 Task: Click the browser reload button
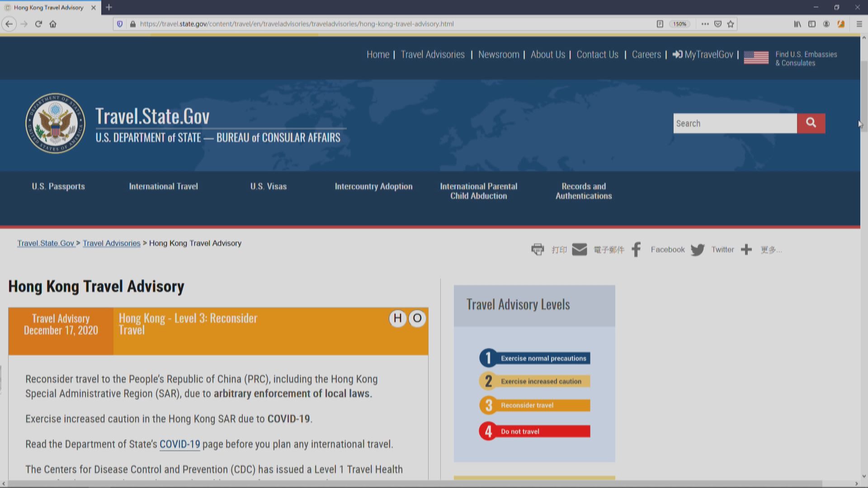tap(38, 24)
